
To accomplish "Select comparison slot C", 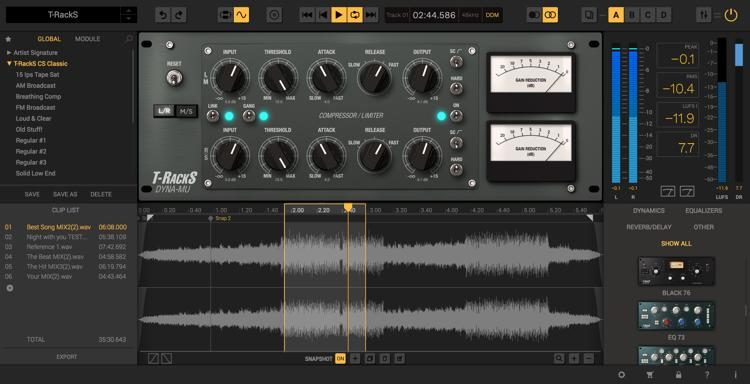I will tap(647, 15).
